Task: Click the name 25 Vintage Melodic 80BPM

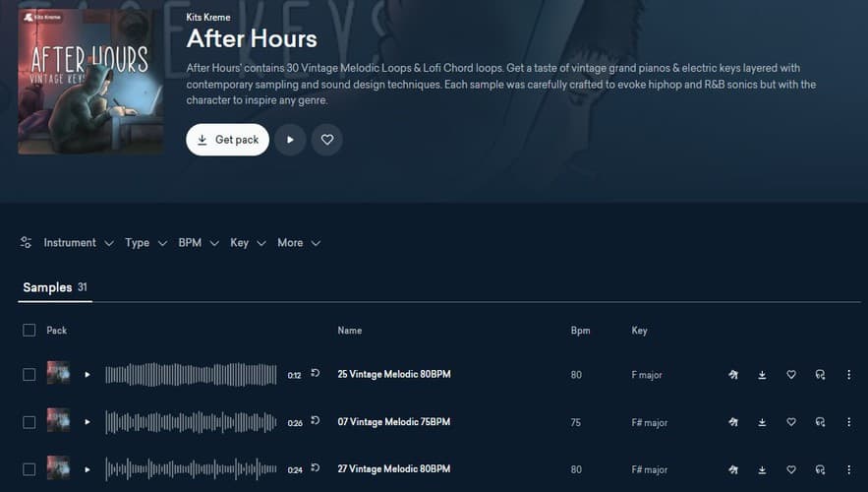Action: [x=394, y=374]
